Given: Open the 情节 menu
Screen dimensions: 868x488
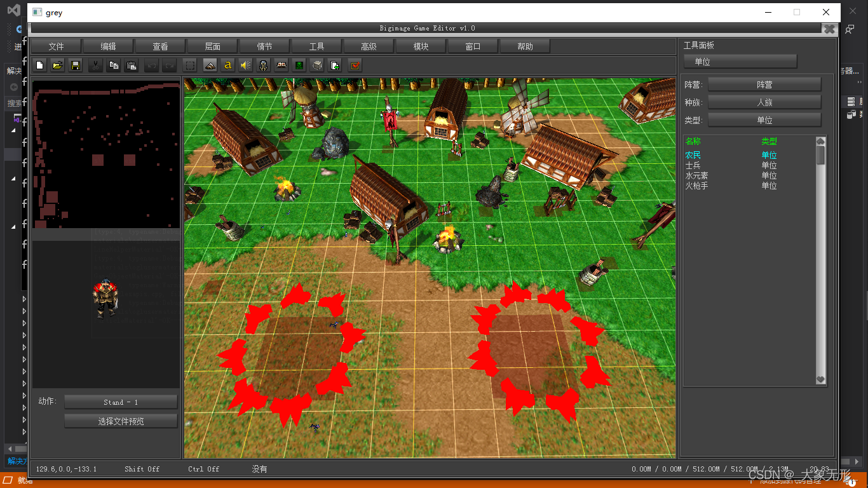Looking at the screenshot, I should click(265, 46).
